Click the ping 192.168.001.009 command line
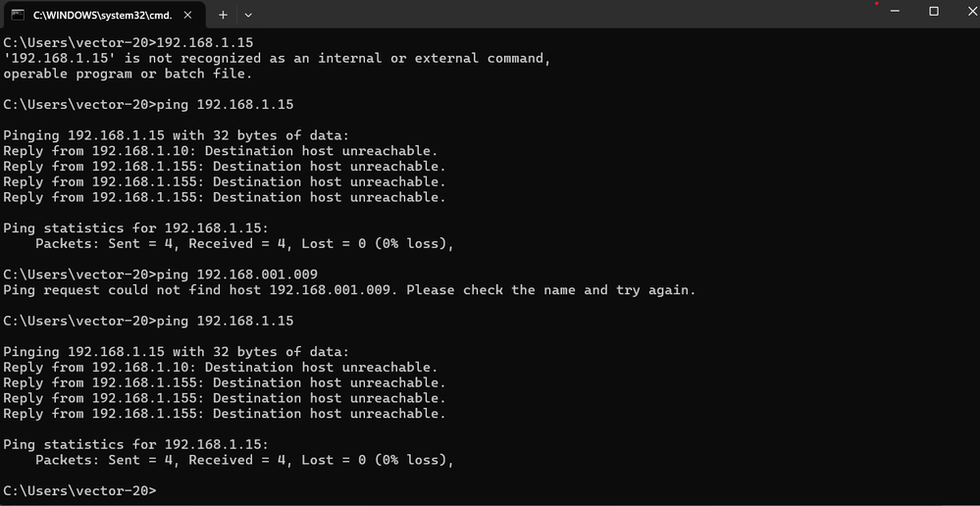The width and height of the screenshot is (980, 506). 161,275
